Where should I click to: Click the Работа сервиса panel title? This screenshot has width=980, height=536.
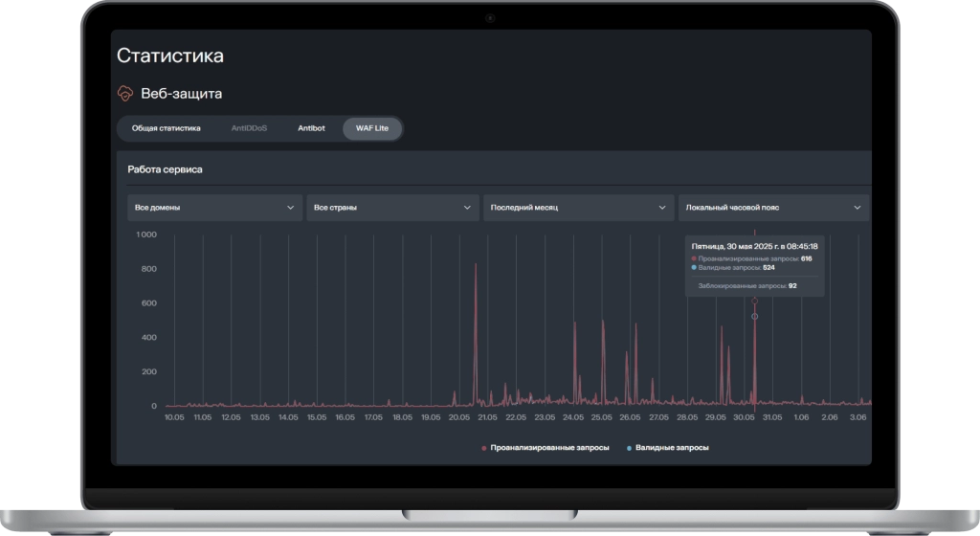pos(165,169)
